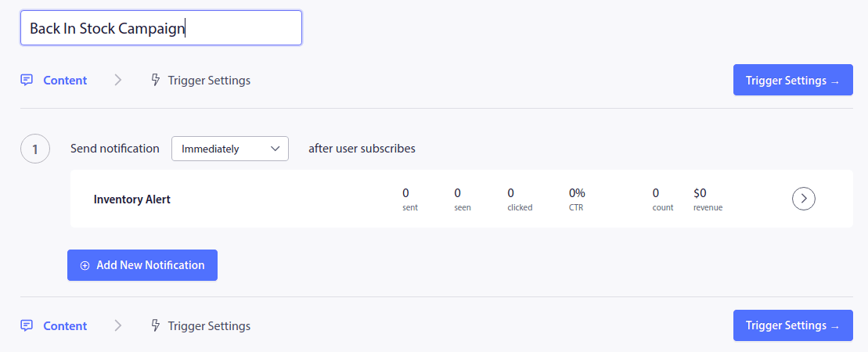Add a new notification
Image resolution: width=868 pixels, height=352 pixels.
(x=142, y=265)
